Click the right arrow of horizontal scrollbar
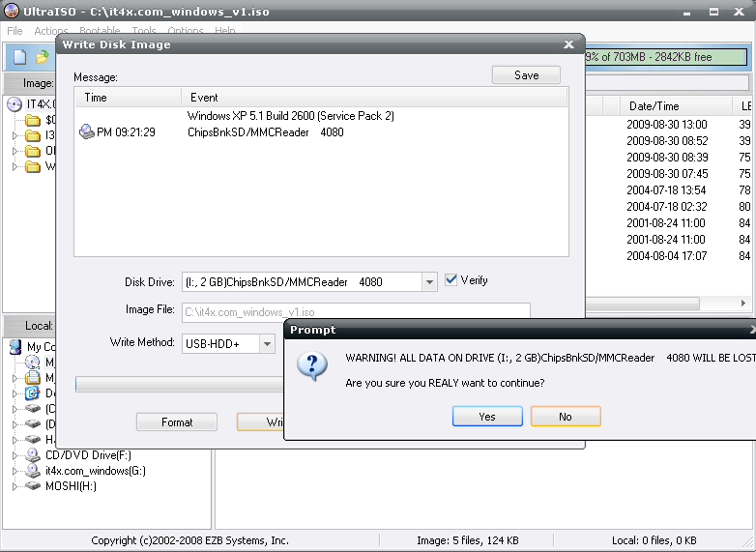Viewport: 756px width, 552px height. [x=743, y=304]
